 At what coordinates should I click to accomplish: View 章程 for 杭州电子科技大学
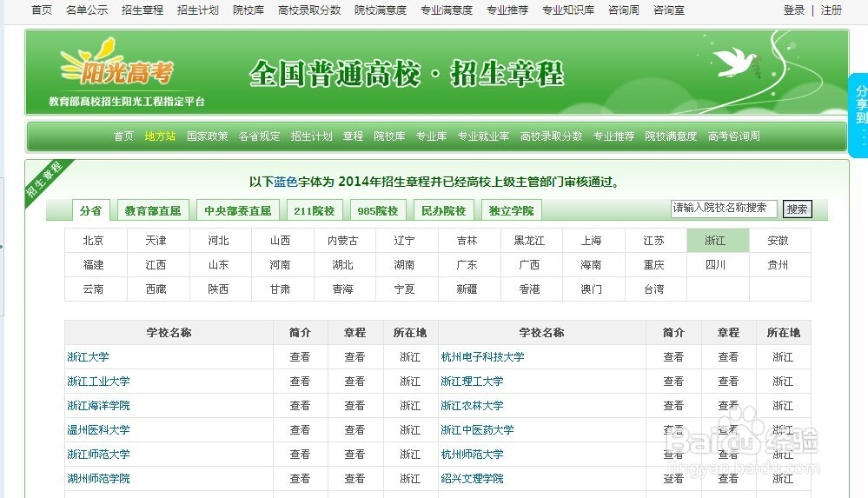coord(728,357)
